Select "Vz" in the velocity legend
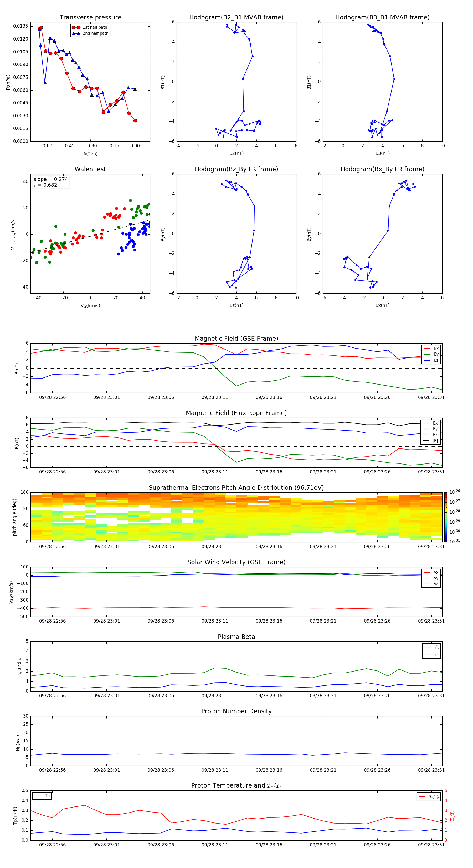The image size is (473, 868). pyautogui.click(x=431, y=584)
